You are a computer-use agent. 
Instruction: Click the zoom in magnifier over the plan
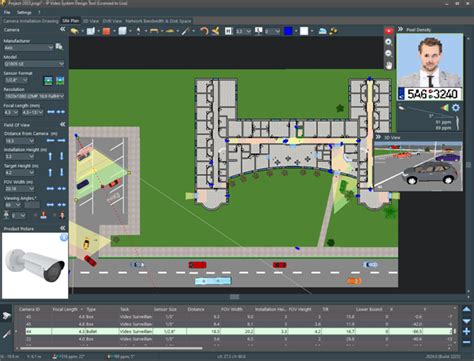pyautogui.click(x=388, y=42)
